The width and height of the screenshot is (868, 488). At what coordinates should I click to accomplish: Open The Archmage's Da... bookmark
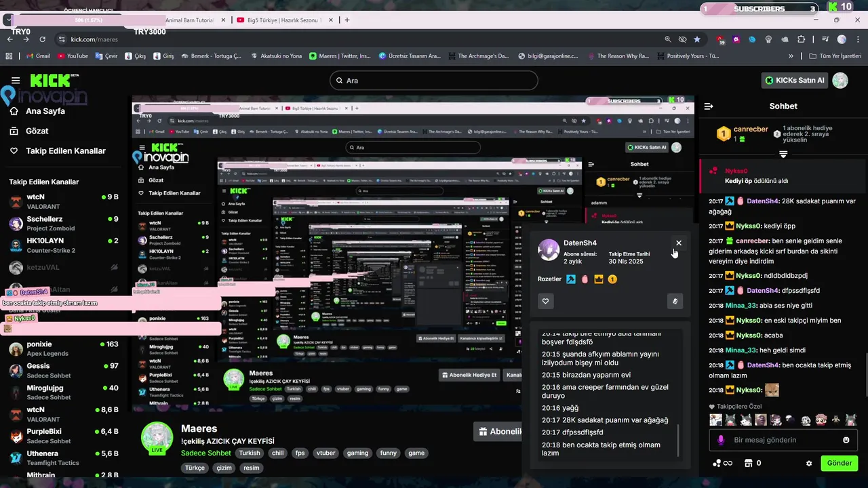tap(477, 56)
